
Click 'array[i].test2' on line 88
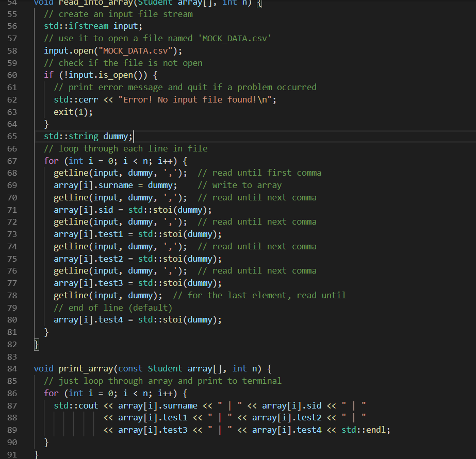[x=287, y=418]
